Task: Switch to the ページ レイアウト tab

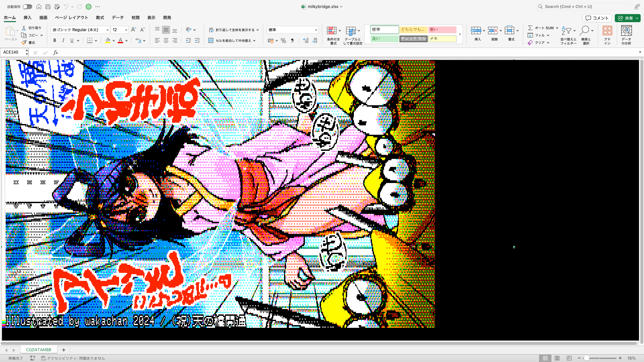Action: (71, 18)
